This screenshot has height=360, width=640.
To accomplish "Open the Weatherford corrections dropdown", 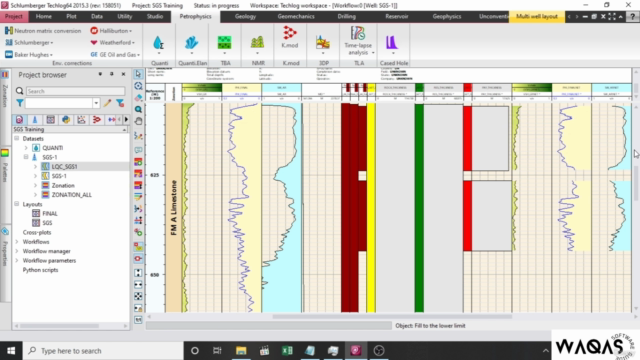I will (x=113, y=42).
